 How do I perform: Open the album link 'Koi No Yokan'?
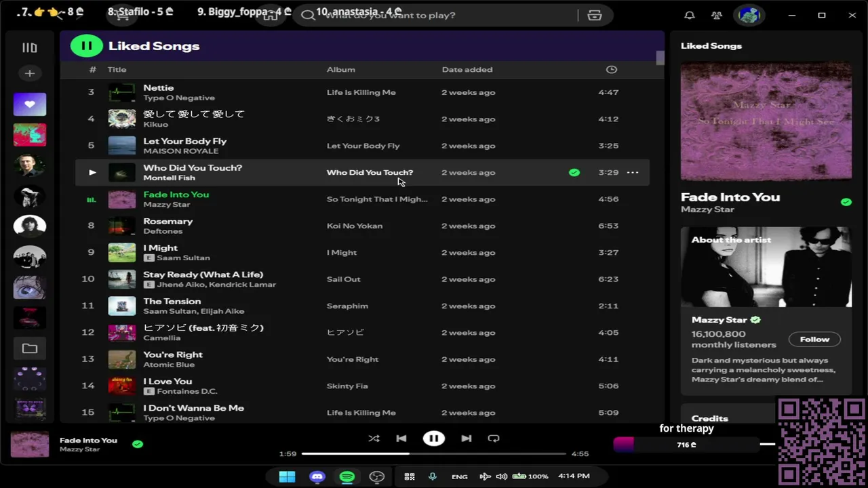pos(355,226)
